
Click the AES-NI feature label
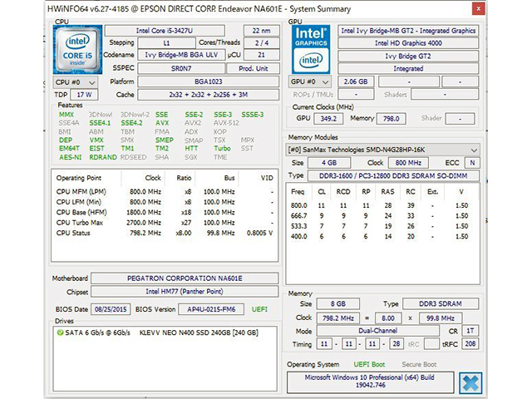pyautogui.click(x=70, y=157)
